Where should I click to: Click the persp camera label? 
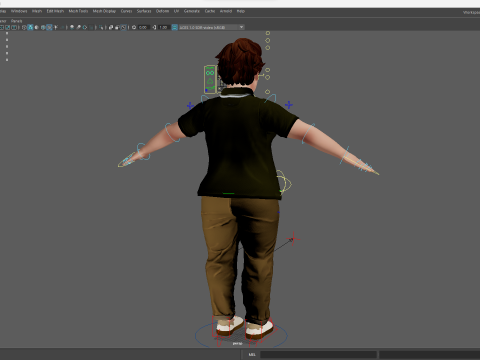(237, 343)
